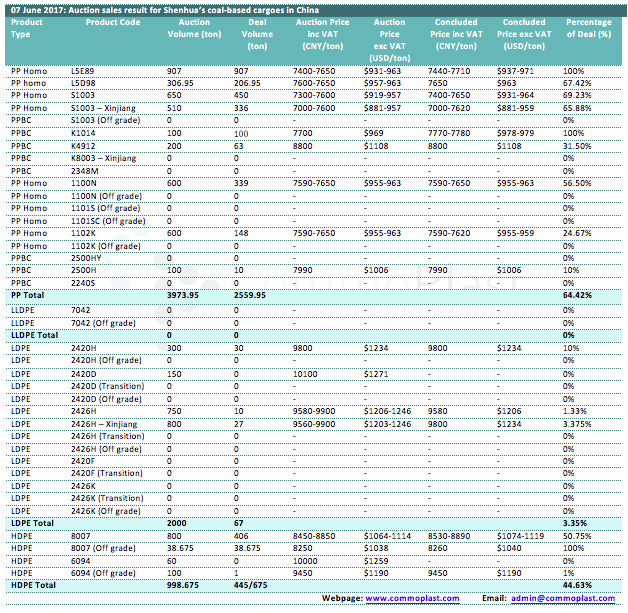
Task: Select the Percentage of Deal (%) header
Action: [x=589, y=28]
